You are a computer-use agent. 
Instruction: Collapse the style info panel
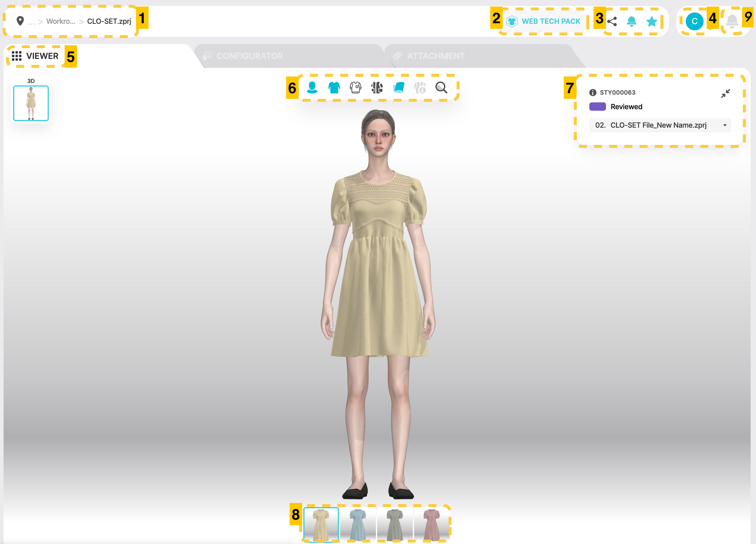click(x=725, y=93)
